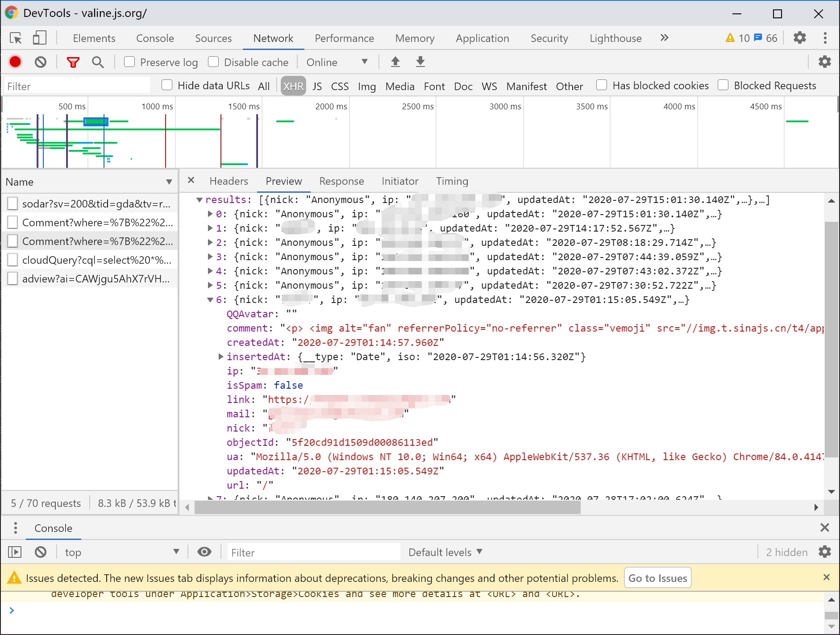The height and width of the screenshot is (635, 840).
Task: Click the horizontal scrollbar in preview pane
Action: (x=387, y=507)
